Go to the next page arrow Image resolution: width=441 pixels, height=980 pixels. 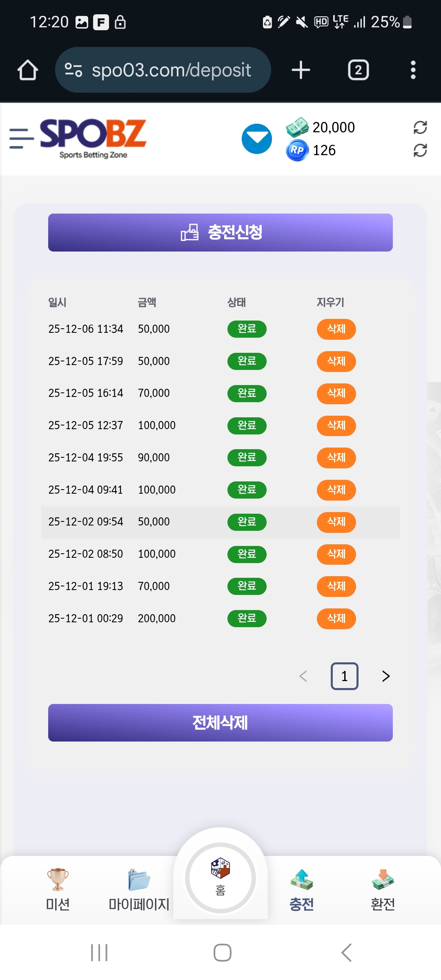[x=386, y=676]
